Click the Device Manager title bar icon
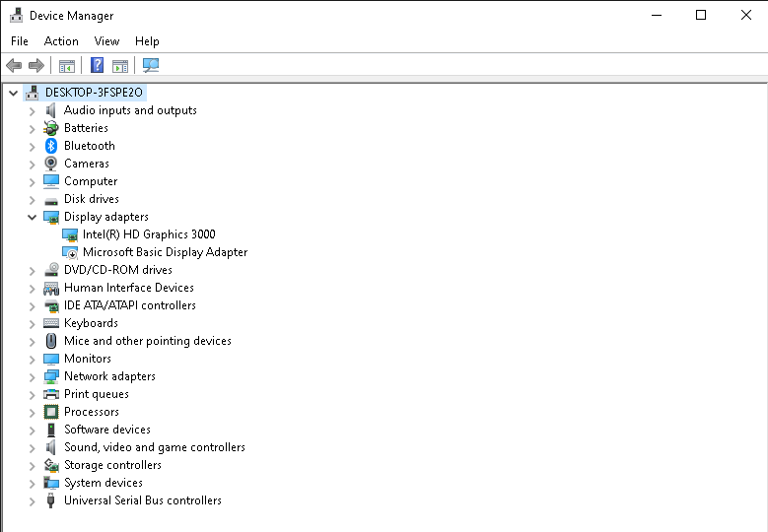This screenshot has height=532, width=768. click(16, 15)
